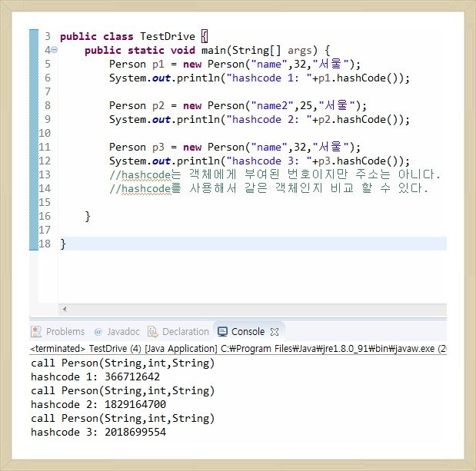Close the Console view with X icon

(x=275, y=332)
